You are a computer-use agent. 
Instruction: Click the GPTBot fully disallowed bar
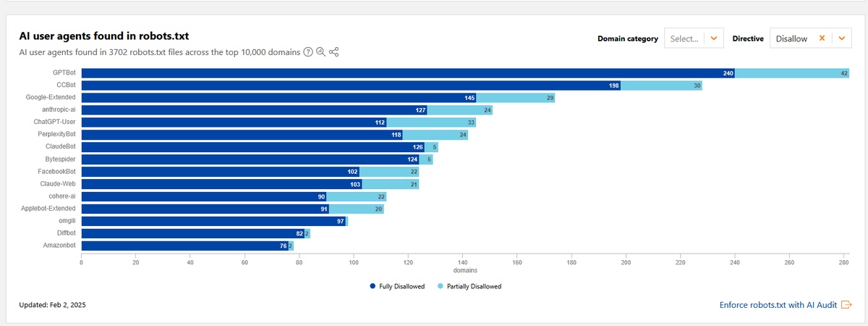coord(408,73)
